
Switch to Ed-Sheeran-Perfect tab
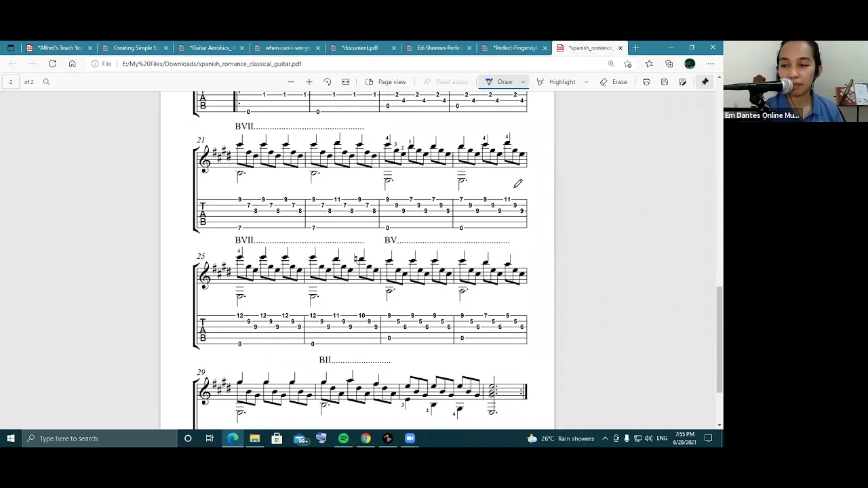pyautogui.click(x=439, y=48)
